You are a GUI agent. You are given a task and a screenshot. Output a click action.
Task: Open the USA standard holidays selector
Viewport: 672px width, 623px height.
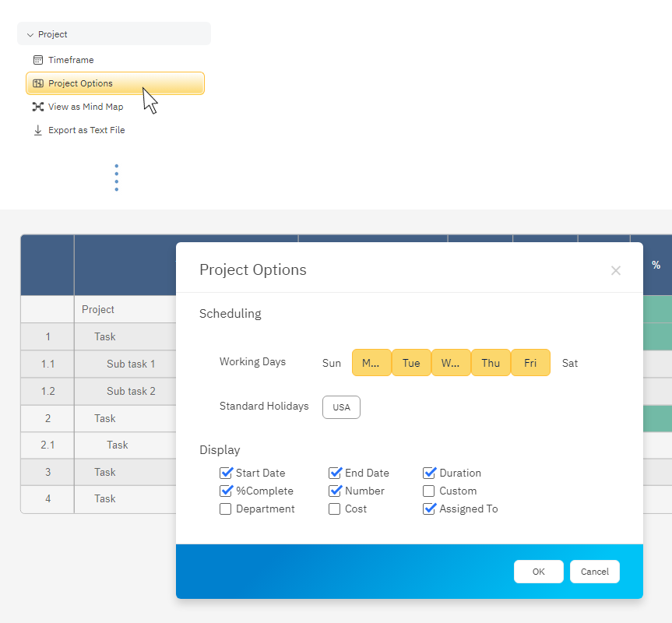point(341,407)
